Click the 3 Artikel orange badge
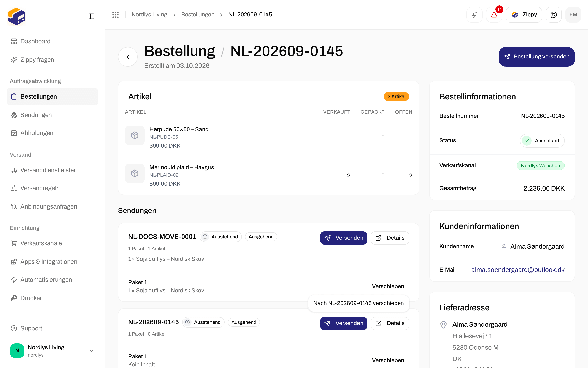 click(396, 97)
